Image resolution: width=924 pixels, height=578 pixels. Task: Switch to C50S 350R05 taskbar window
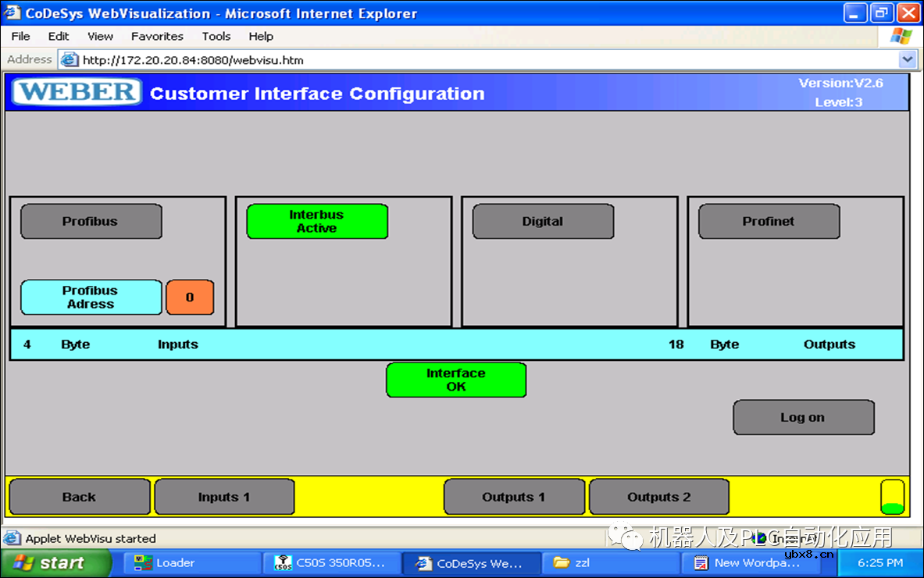pos(331,562)
